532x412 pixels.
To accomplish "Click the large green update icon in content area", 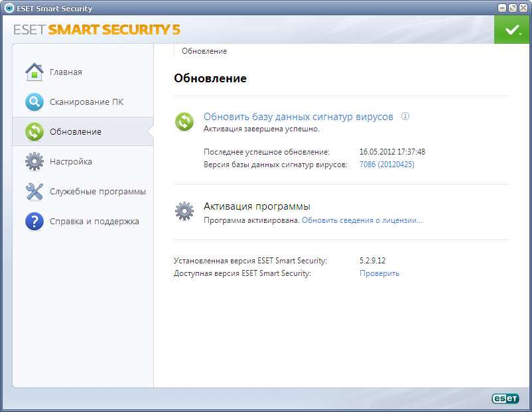I will (184, 121).
